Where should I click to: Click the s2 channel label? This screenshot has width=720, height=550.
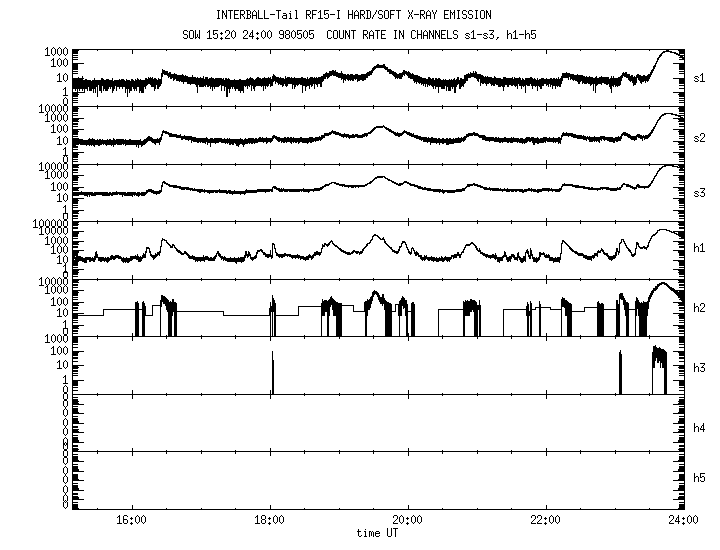(x=699, y=135)
